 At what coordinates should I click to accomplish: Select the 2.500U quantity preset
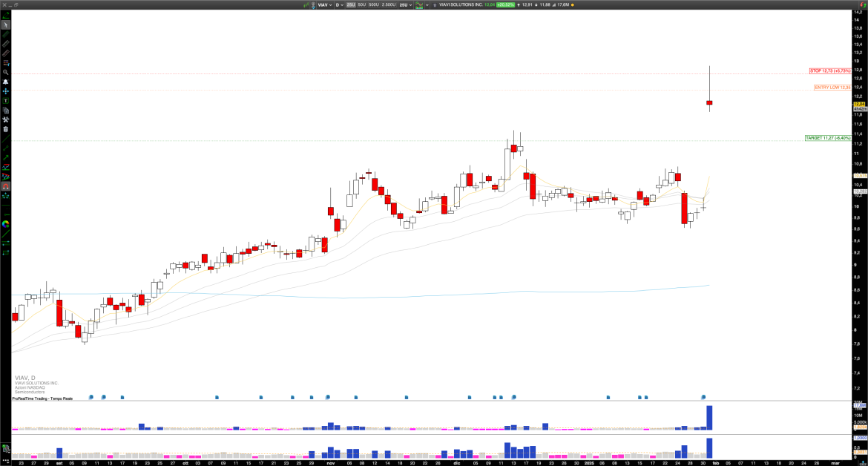click(389, 5)
